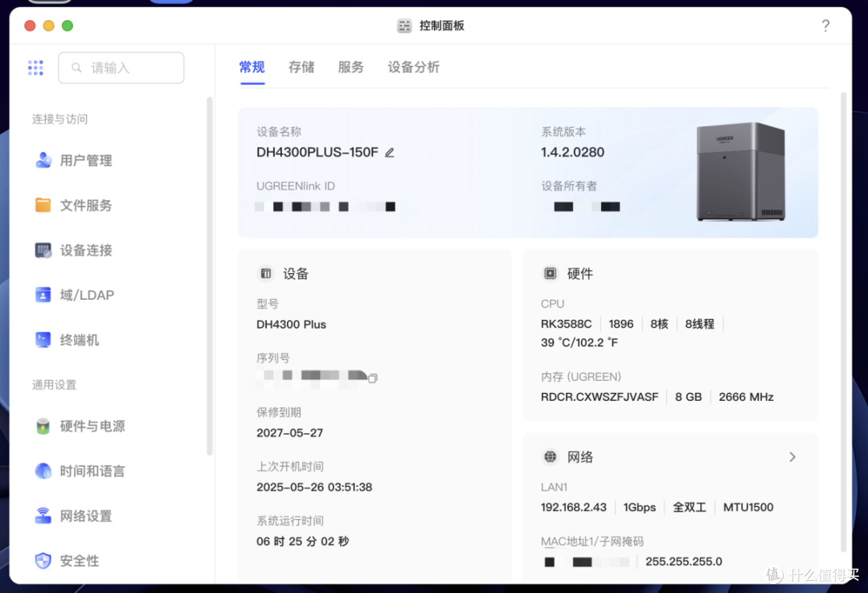Select CPU model RK3588C
The image size is (868, 593).
pos(566,324)
